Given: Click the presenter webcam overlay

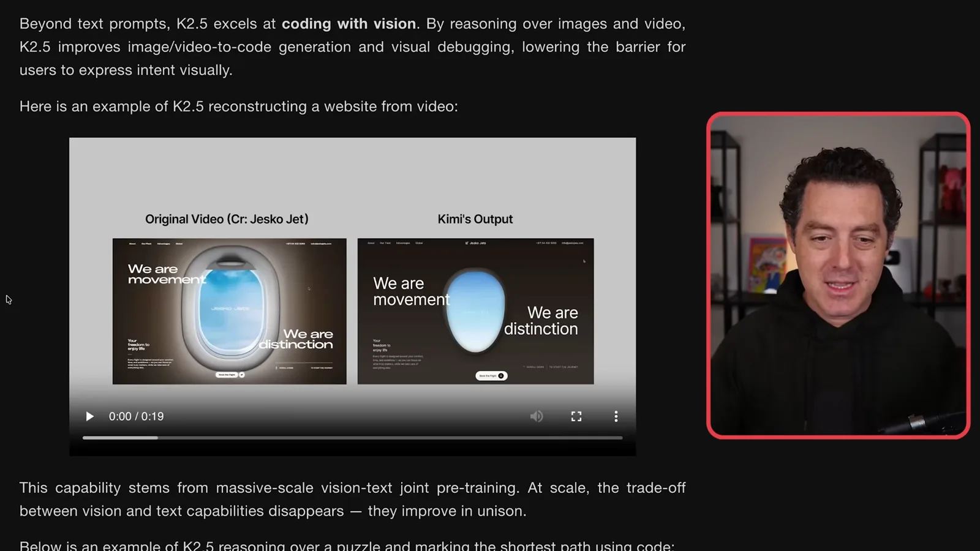Looking at the screenshot, I should 839,275.
